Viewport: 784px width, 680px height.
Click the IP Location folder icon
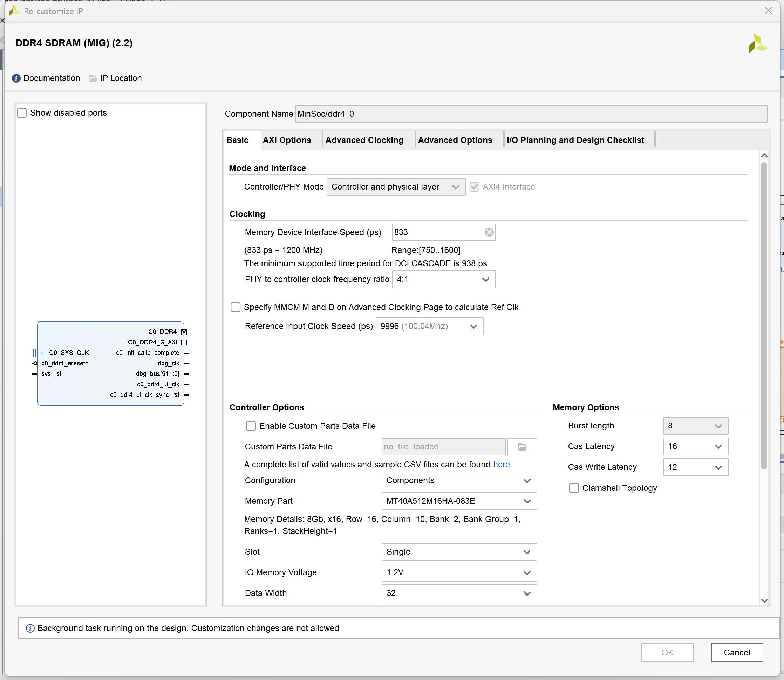pyautogui.click(x=93, y=78)
